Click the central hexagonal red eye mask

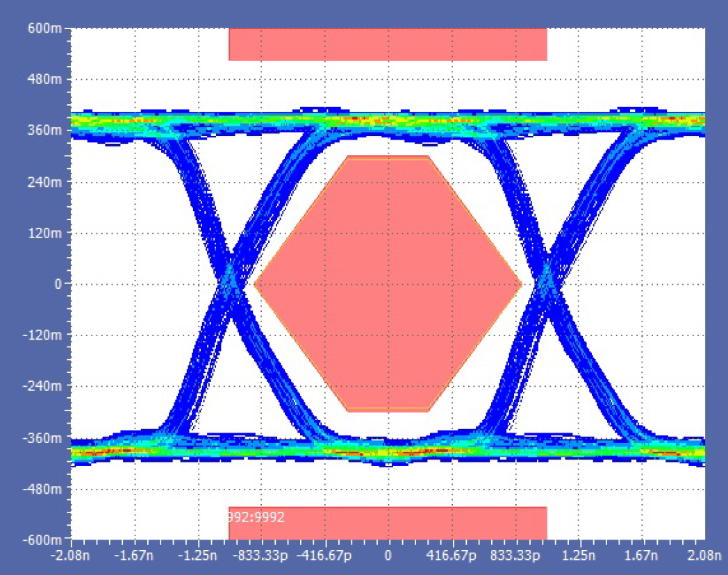point(388,283)
